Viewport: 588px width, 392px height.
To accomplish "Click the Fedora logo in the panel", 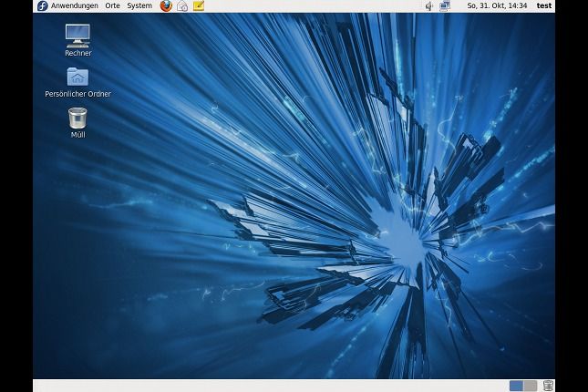I will click(42, 6).
